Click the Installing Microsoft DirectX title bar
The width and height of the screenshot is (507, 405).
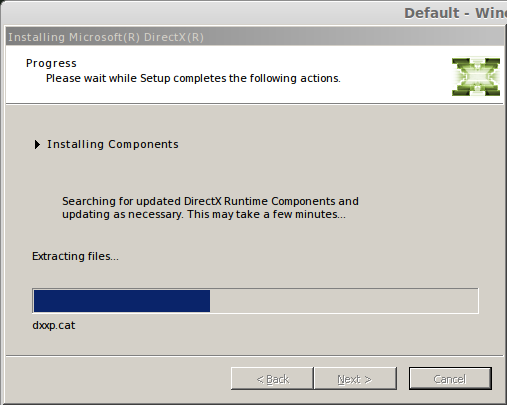pyautogui.click(x=255, y=37)
